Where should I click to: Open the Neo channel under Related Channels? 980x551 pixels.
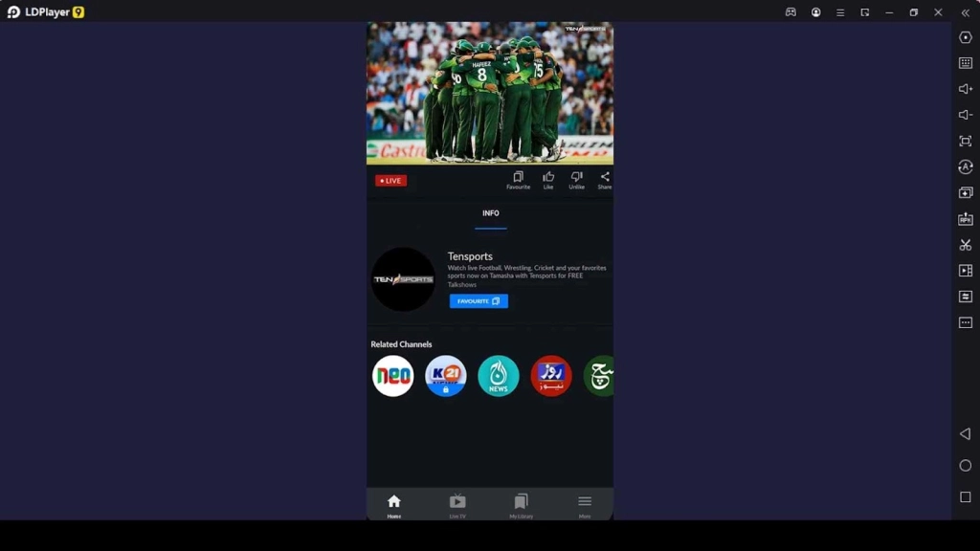pos(392,375)
